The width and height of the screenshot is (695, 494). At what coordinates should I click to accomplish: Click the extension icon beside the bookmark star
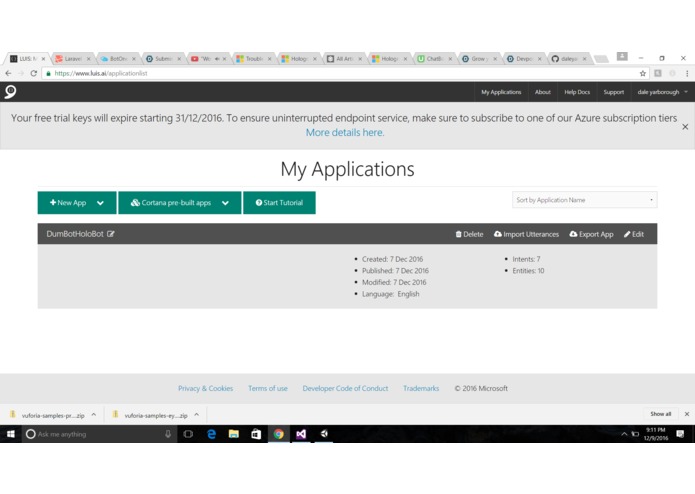click(658, 74)
